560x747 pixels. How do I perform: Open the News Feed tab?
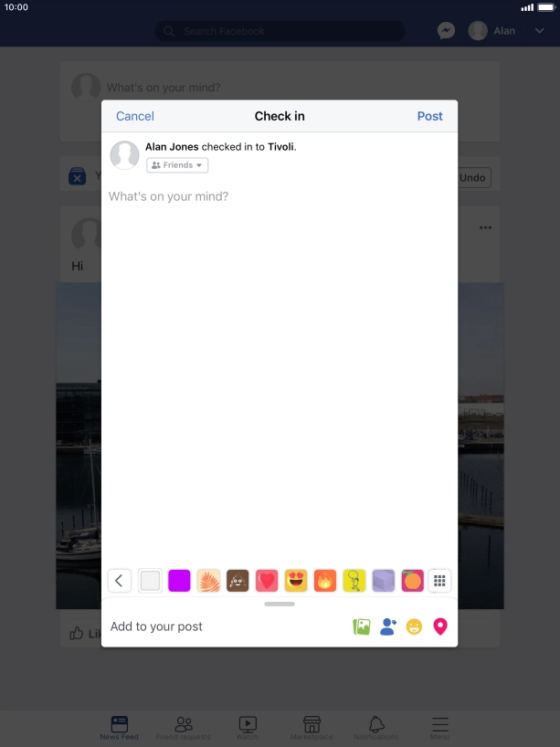click(119, 728)
